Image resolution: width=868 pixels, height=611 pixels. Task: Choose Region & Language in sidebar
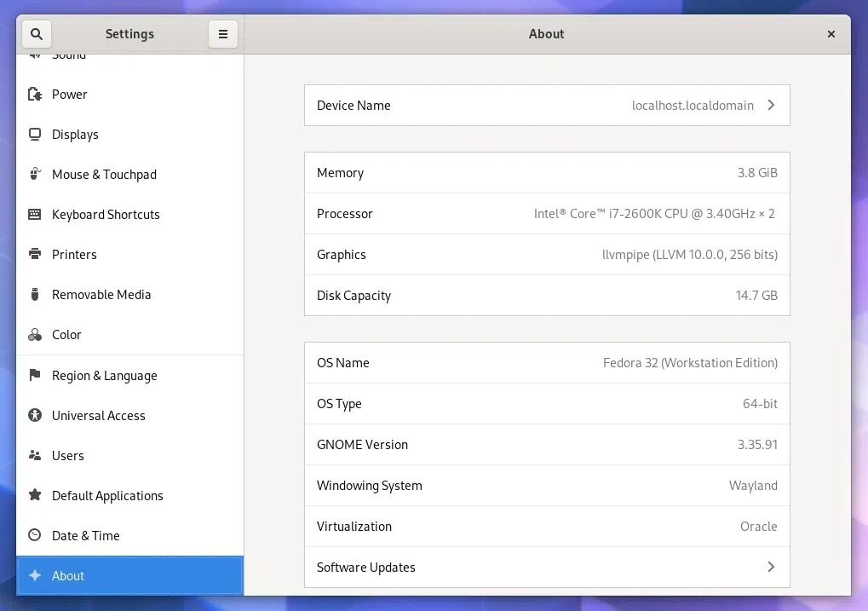point(130,376)
